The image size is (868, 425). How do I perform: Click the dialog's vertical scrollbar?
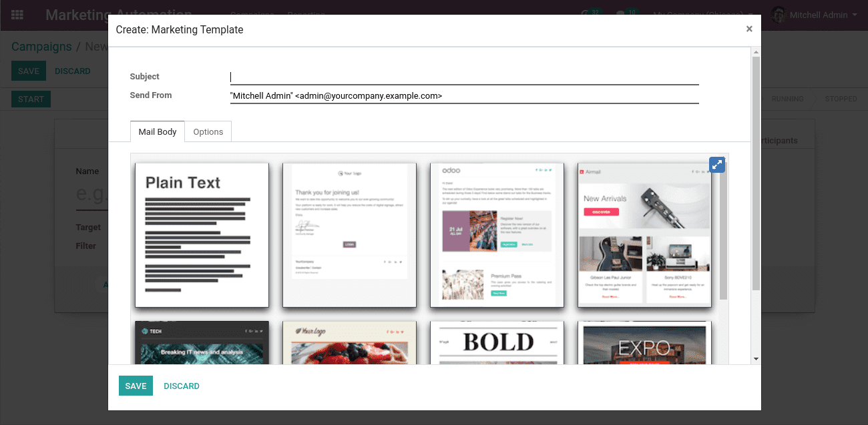[x=756, y=173]
